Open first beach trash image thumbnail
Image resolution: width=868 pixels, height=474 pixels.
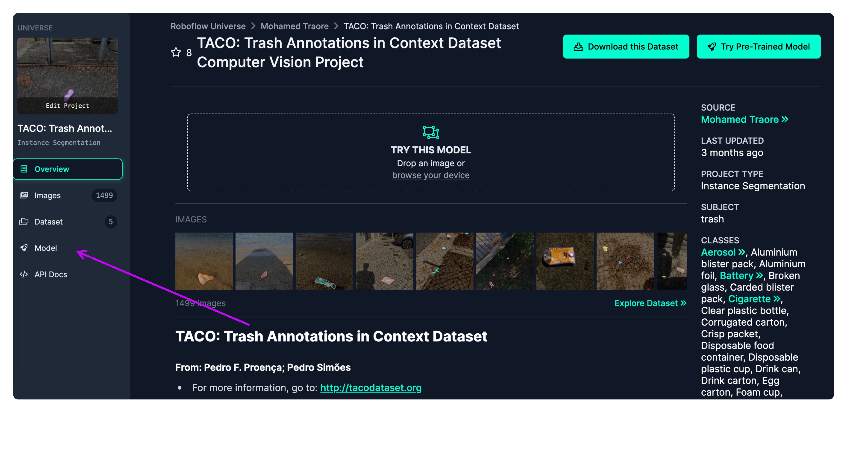pos(204,261)
